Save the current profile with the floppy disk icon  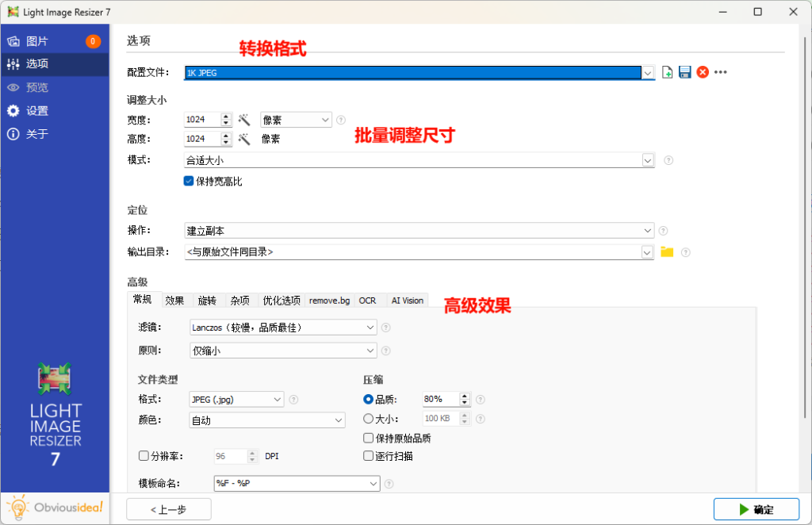(684, 71)
